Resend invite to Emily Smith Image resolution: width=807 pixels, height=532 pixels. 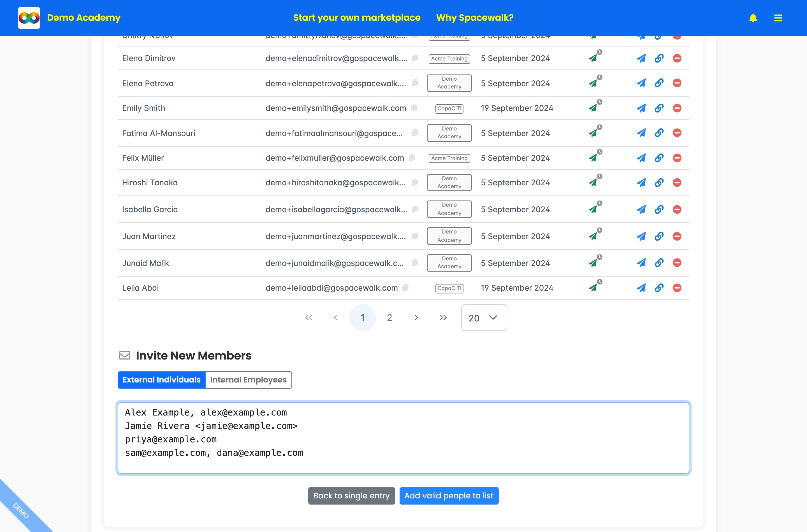point(641,108)
